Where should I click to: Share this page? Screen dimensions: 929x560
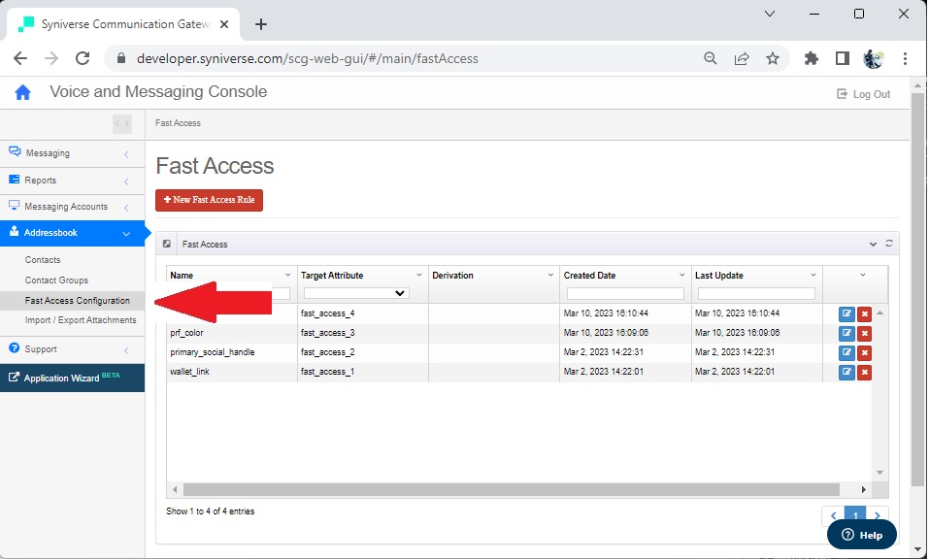point(742,58)
